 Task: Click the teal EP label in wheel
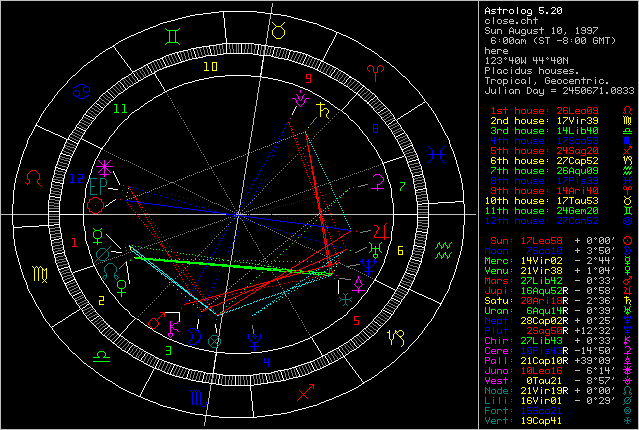point(98,186)
